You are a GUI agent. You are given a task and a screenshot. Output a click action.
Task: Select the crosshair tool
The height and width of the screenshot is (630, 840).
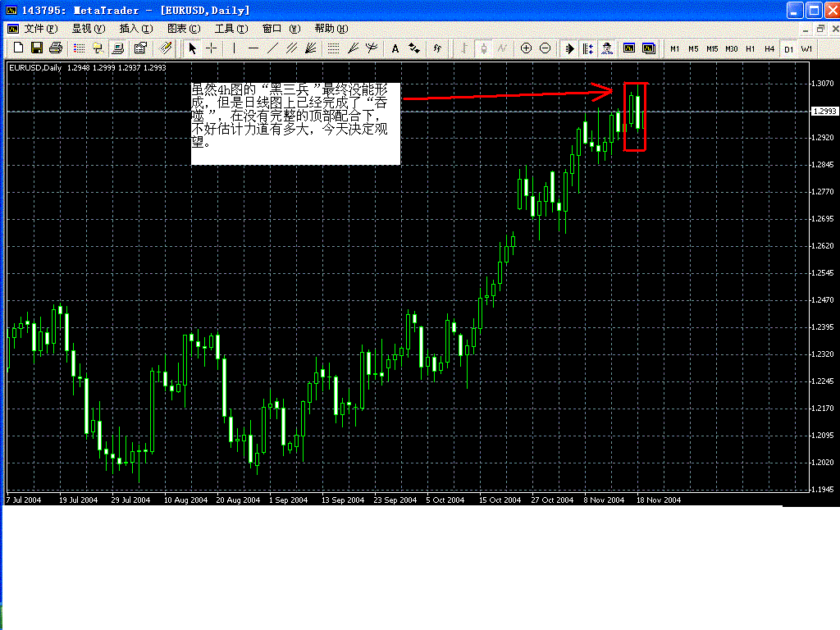point(212,48)
